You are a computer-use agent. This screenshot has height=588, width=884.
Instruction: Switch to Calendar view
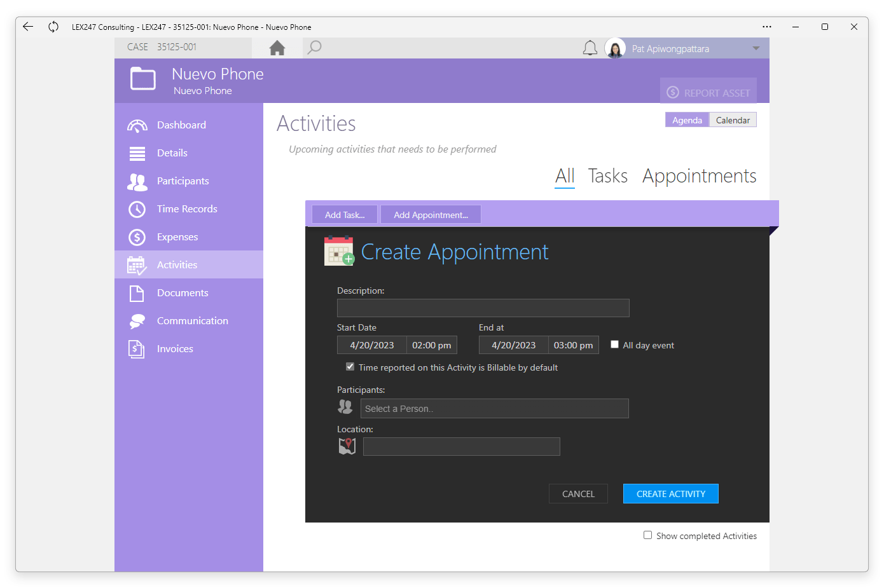point(733,120)
